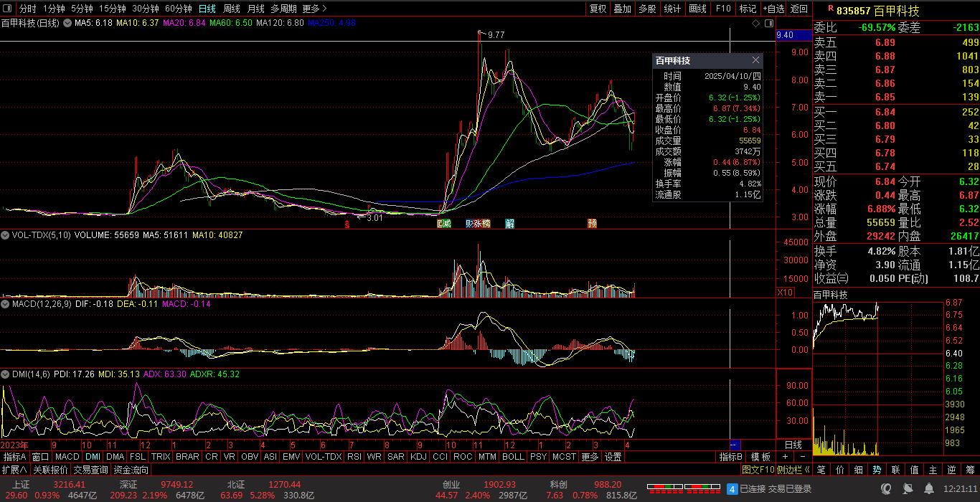Screen dimensions: 980x502
Task: Select the MACD indicator tab
Action: [x=67, y=457]
